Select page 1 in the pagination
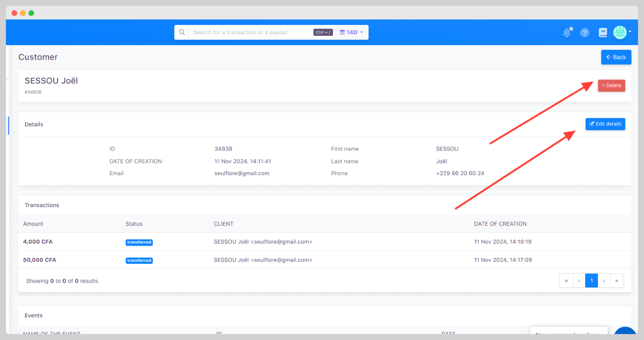Viewport: 644px width, 340px height. (x=591, y=280)
